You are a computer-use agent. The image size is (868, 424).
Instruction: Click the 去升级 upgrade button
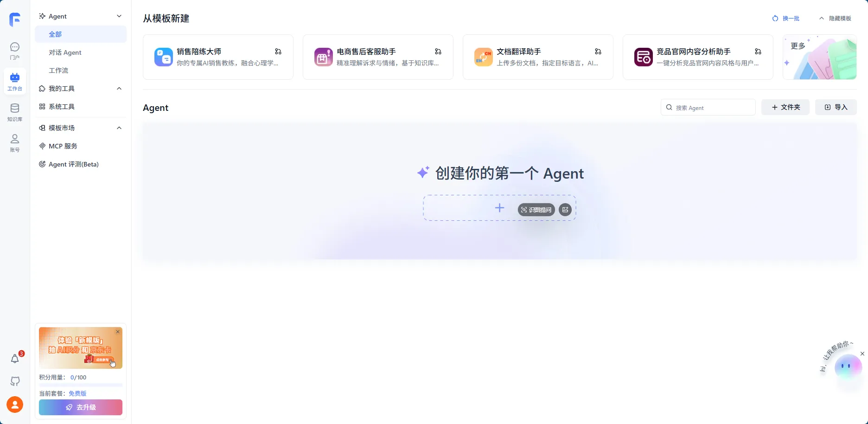[81, 407]
